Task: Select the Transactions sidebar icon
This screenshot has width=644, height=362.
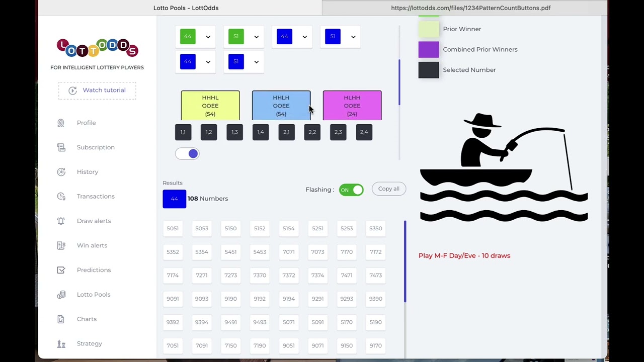Action: 61,197
